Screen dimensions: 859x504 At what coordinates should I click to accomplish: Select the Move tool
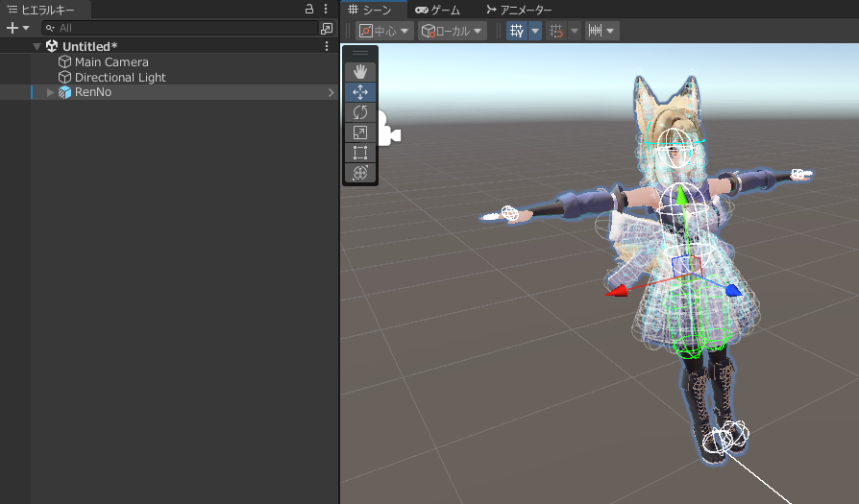point(360,92)
